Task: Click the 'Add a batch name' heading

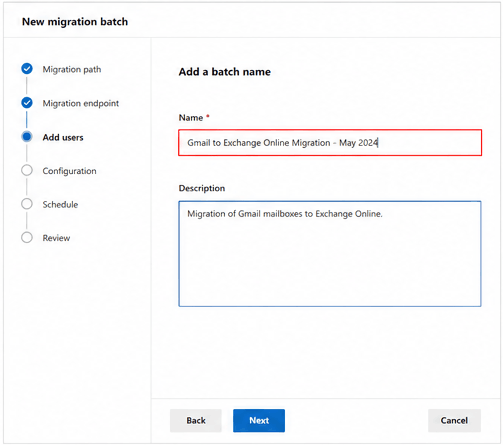Action: pos(225,72)
